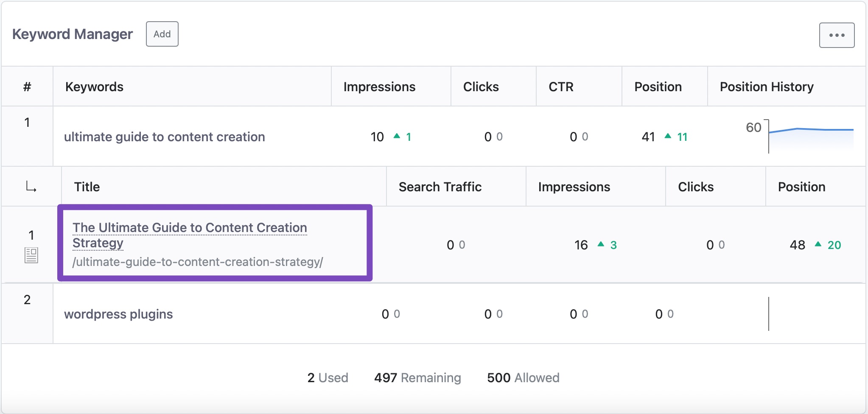Click the top Clicks column header
The width and height of the screenshot is (868, 414).
coord(481,87)
